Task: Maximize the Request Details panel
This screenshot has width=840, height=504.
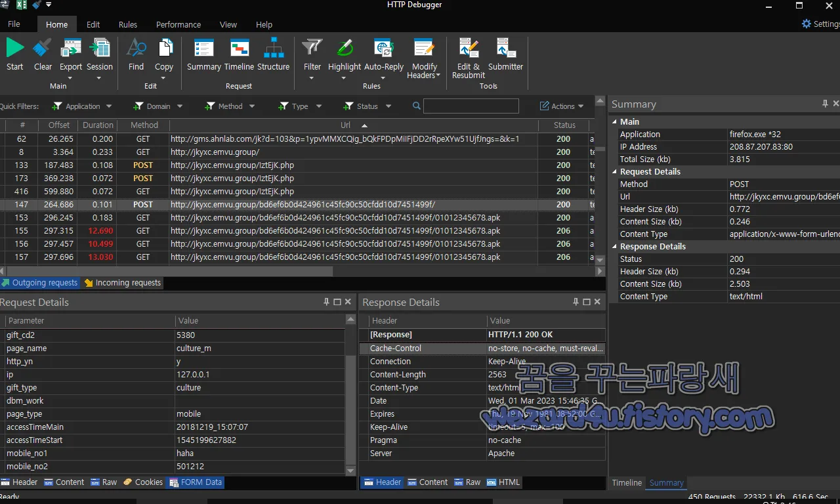Action: [x=337, y=302]
